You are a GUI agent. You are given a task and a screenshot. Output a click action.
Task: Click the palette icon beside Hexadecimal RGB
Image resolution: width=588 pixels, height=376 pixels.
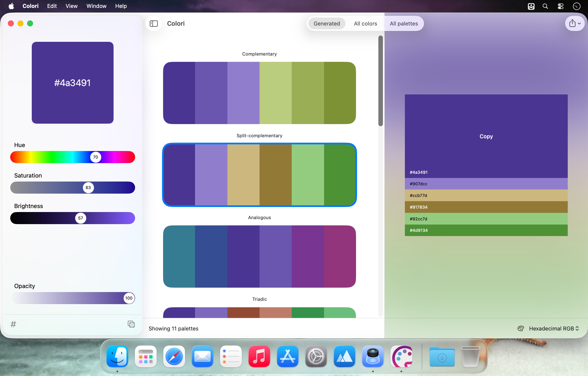coord(521,328)
